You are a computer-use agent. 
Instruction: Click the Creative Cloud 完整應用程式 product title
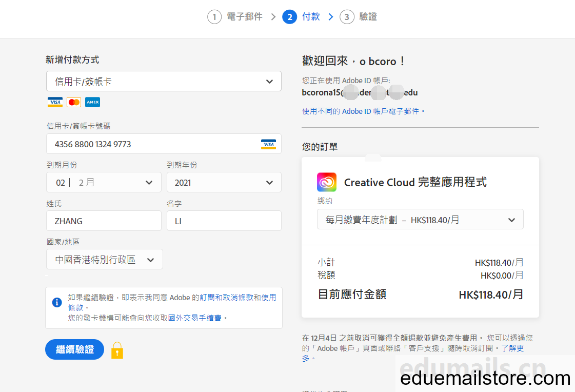click(415, 182)
